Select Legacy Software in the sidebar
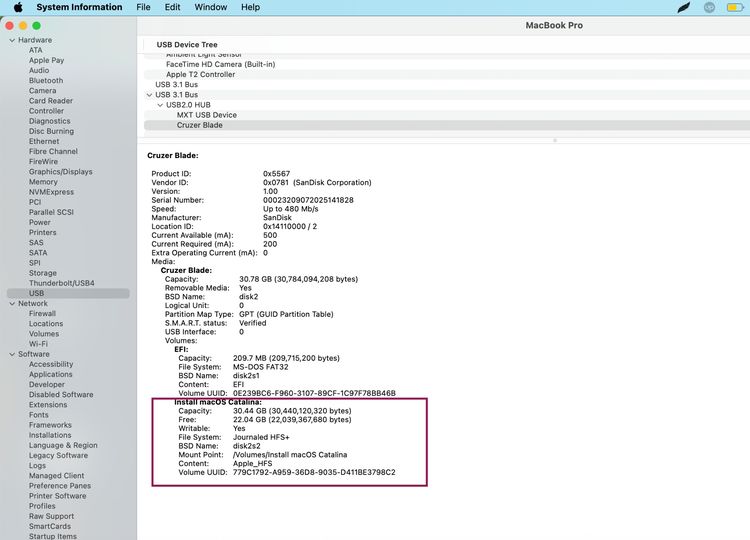The height and width of the screenshot is (540, 750). pyautogui.click(x=58, y=455)
